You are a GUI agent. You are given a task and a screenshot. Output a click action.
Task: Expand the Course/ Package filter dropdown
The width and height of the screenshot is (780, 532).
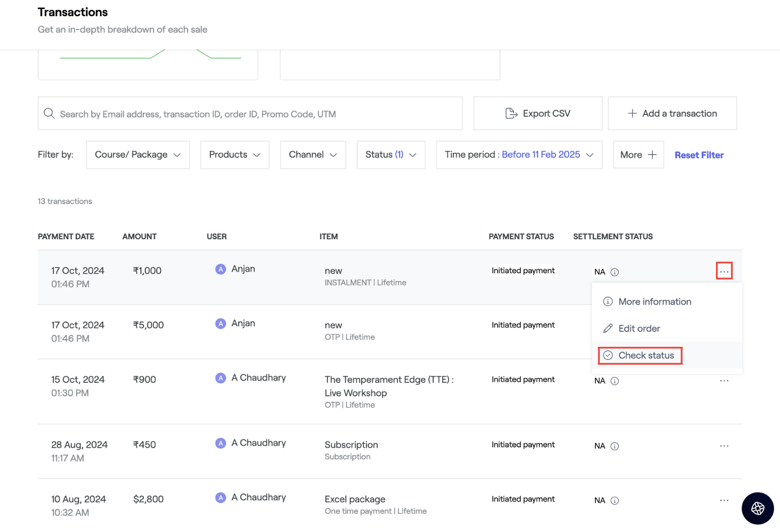click(x=138, y=155)
